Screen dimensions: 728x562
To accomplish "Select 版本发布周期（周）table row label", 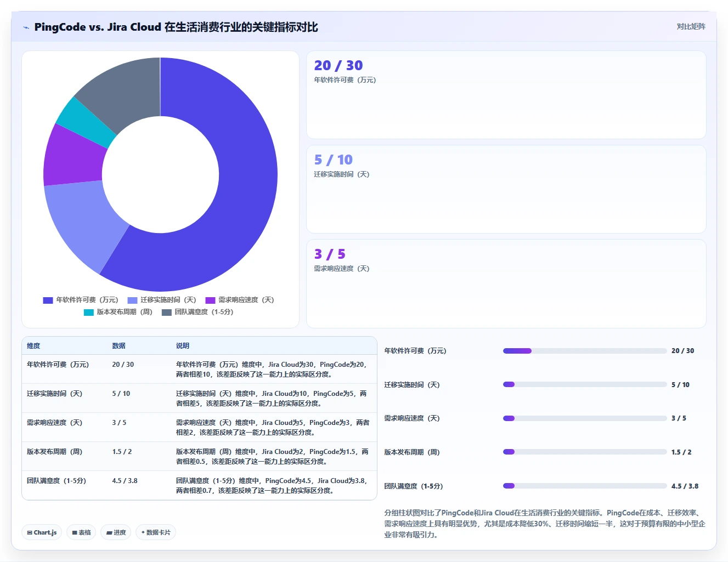I will click(x=54, y=452).
